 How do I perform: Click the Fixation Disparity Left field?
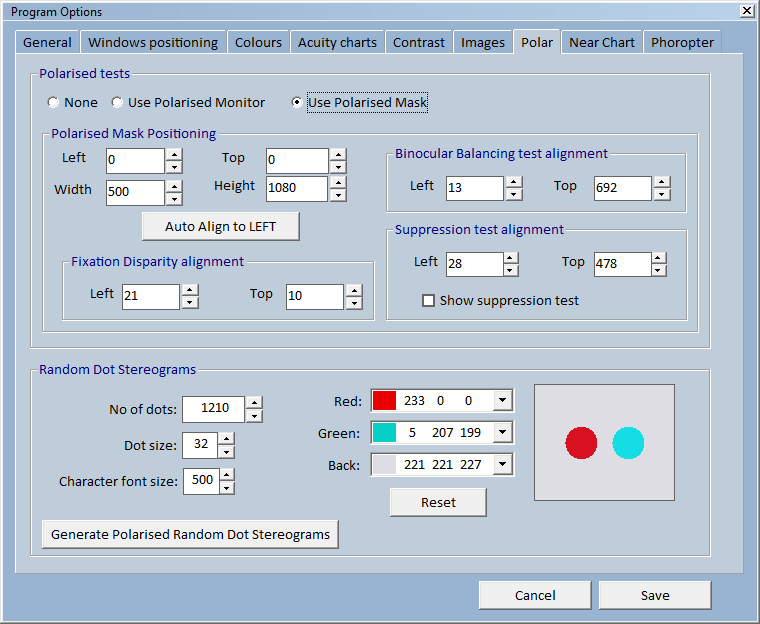(x=151, y=296)
